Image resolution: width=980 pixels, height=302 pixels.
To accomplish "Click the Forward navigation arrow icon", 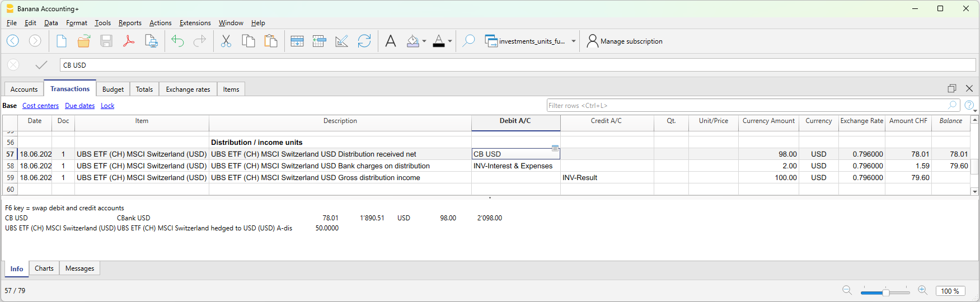I will (35, 41).
